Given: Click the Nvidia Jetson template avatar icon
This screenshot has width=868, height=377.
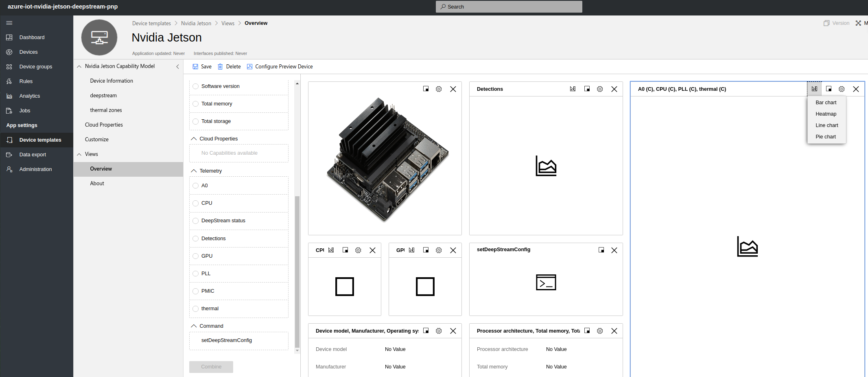Looking at the screenshot, I should tap(99, 37).
